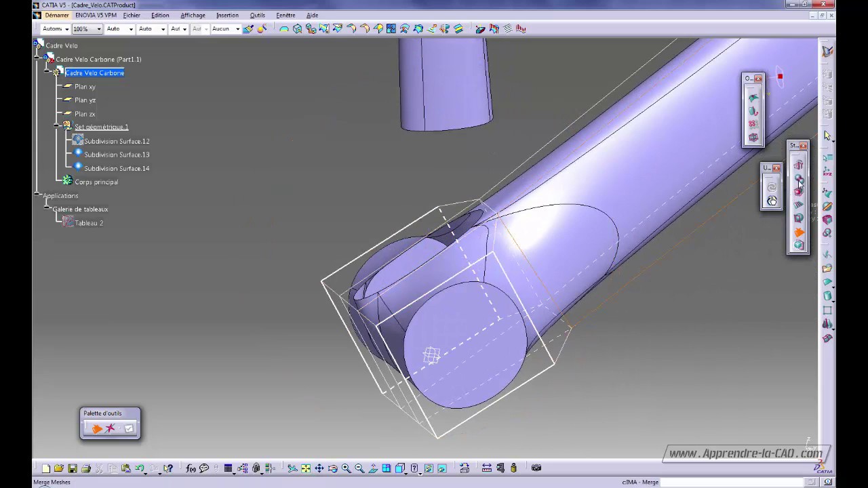Click the What's This help icon

[169, 468]
